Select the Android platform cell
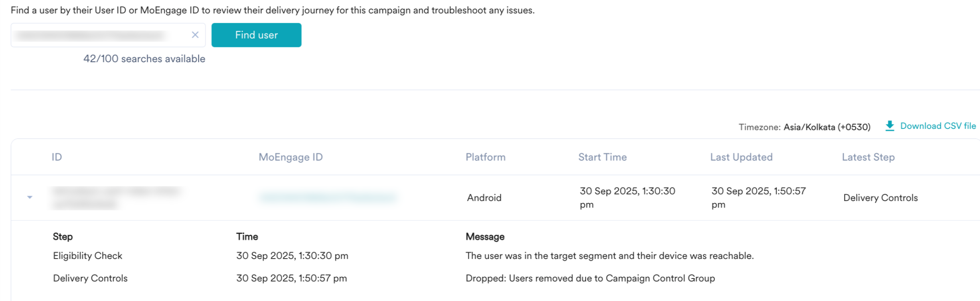Viewport: 980px width, 301px height. [x=484, y=197]
